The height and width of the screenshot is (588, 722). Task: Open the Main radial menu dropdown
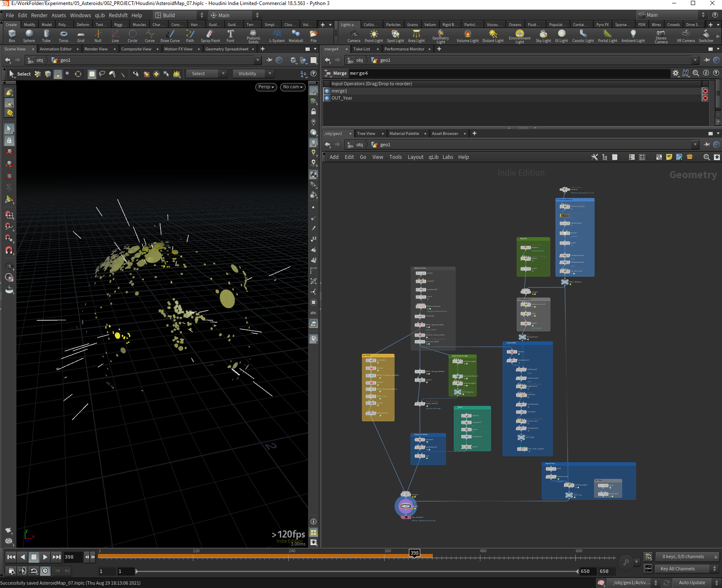235,15
